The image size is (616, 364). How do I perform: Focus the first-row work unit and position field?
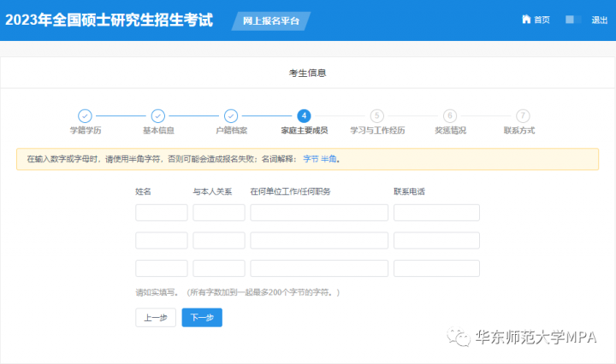(319, 213)
